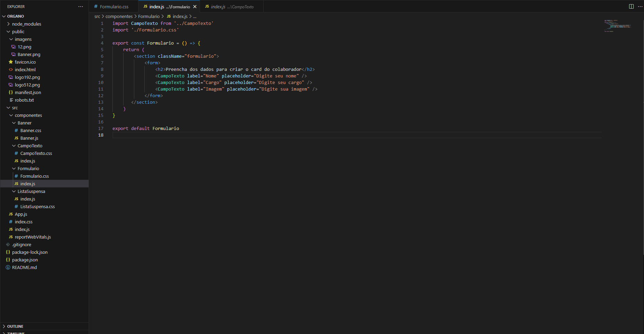Click src in the breadcrumb path
This screenshot has width=644, height=334.
tap(97, 16)
